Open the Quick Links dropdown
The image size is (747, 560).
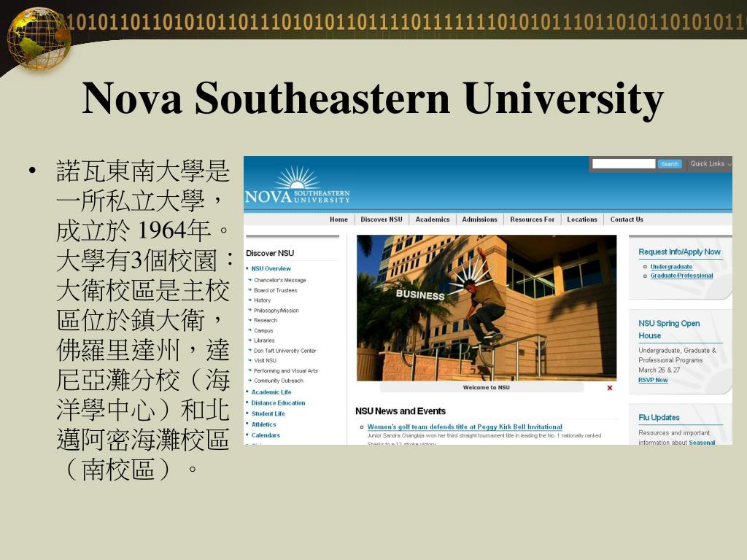711,164
